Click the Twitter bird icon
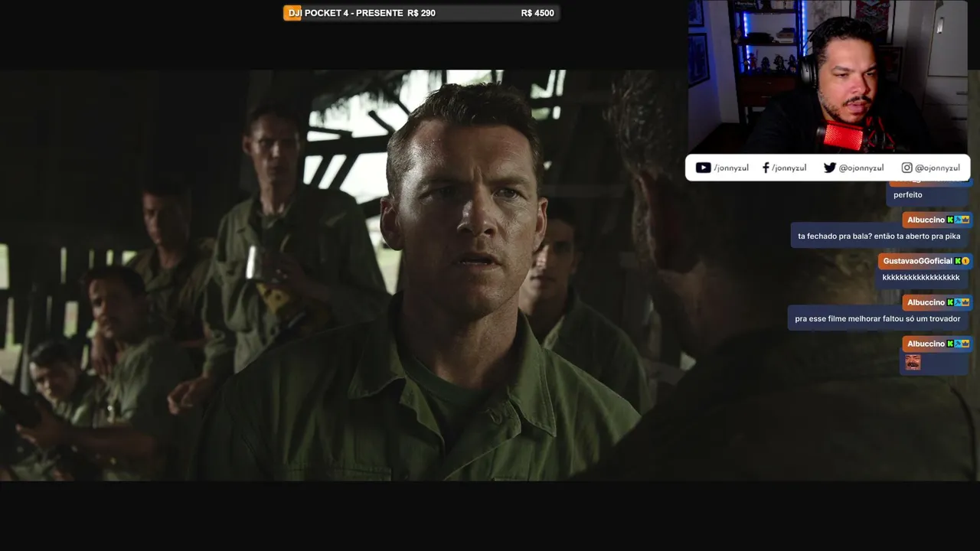Screen dimensions: 980x551 tap(829, 168)
